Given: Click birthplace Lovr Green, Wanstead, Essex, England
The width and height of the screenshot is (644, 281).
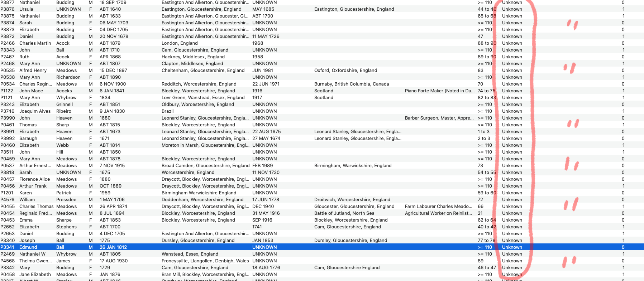Looking at the screenshot, I should (x=203, y=98).
